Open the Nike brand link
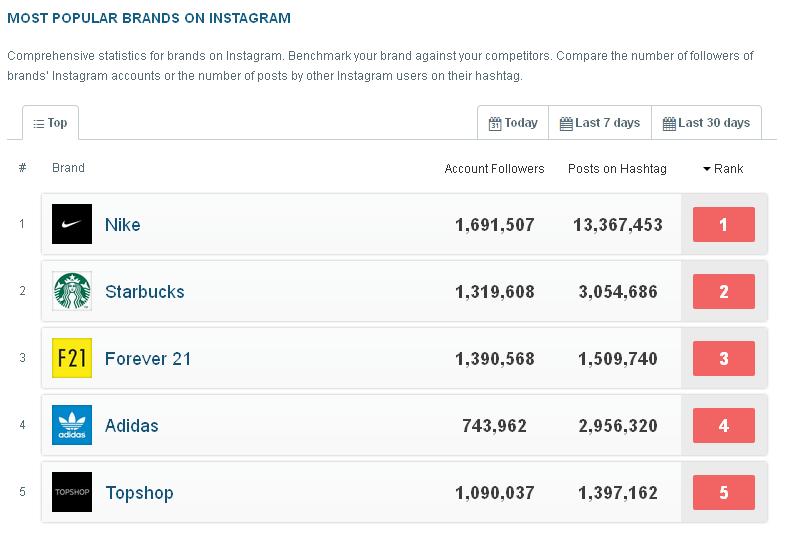The height and width of the screenshot is (536, 786). click(123, 225)
